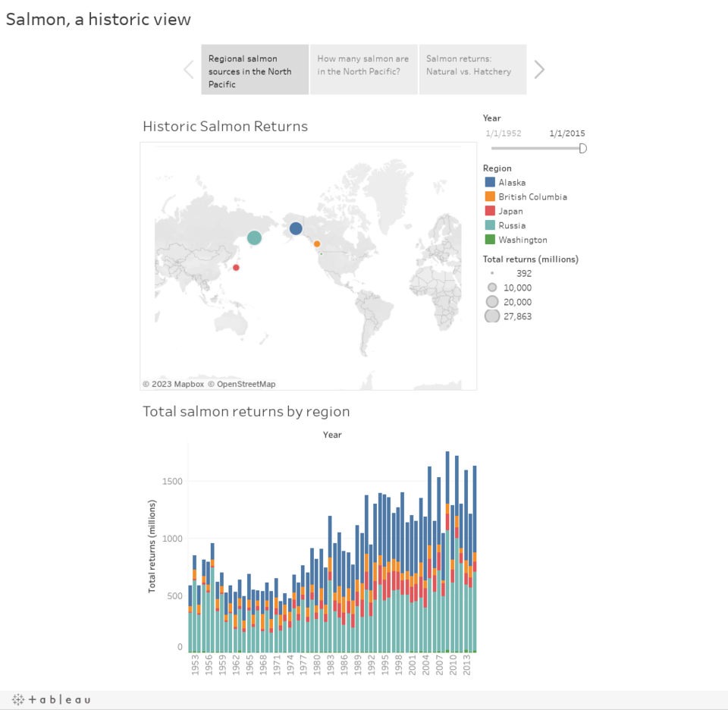
Task: Click the 1/1/2015 end date value
Action: (567, 134)
